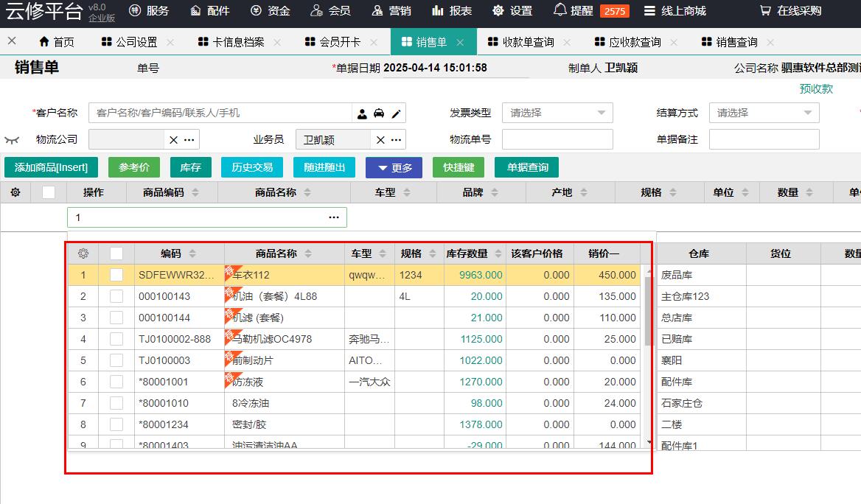The height and width of the screenshot is (504, 861).
Task: Click the 添加商品[Insert] button
Action: point(51,167)
